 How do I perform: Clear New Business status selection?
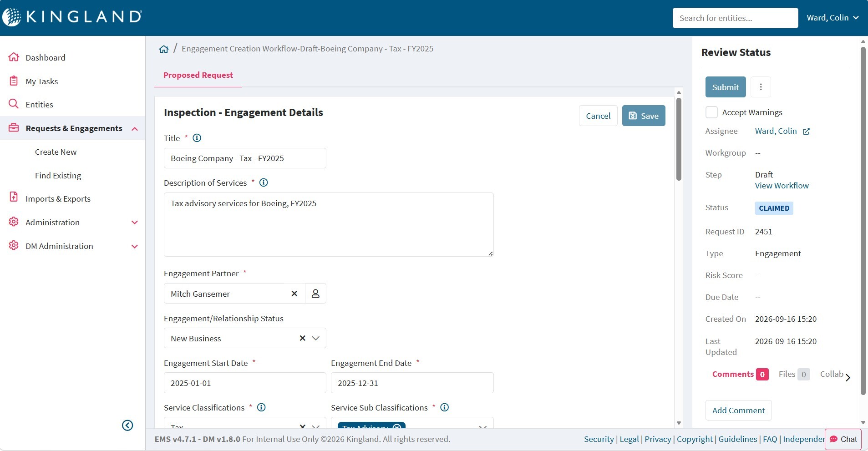coord(302,338)
